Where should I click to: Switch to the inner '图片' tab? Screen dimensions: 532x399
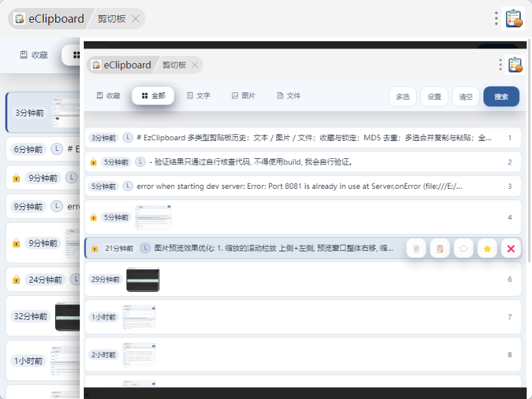click(243, 96)
